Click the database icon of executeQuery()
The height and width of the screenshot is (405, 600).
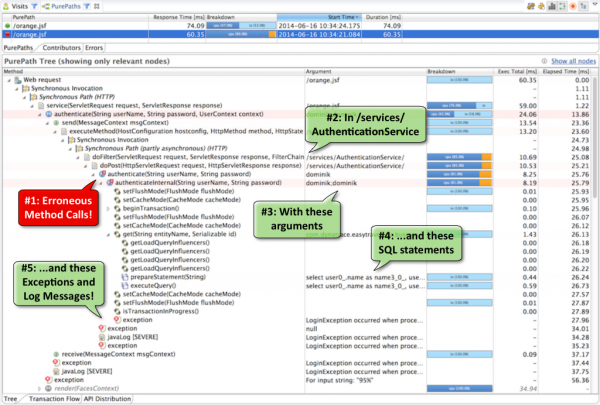point(125,286)
